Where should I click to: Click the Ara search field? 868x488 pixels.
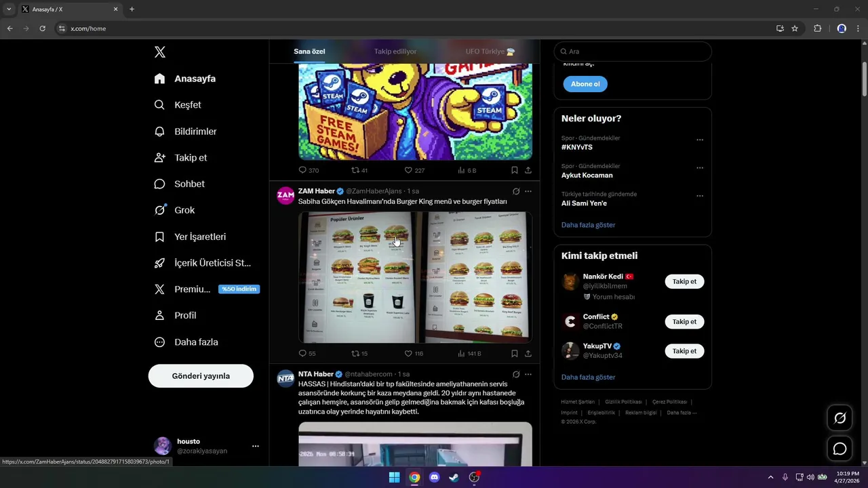coord(633,52)
